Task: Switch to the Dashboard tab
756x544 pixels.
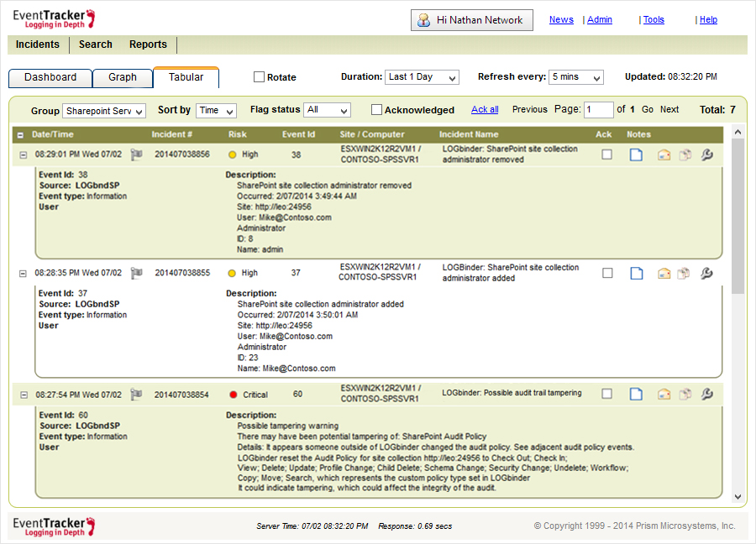Action: [50, 77]
